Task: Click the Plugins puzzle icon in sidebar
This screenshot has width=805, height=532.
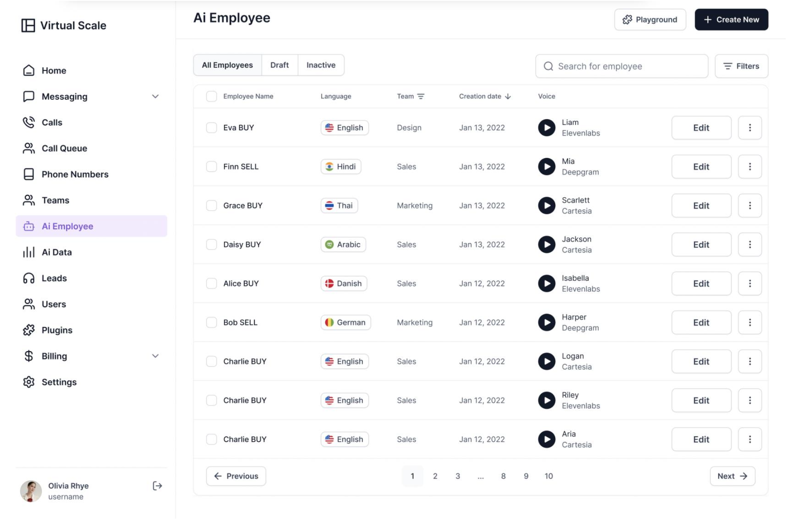Action: 29,330
